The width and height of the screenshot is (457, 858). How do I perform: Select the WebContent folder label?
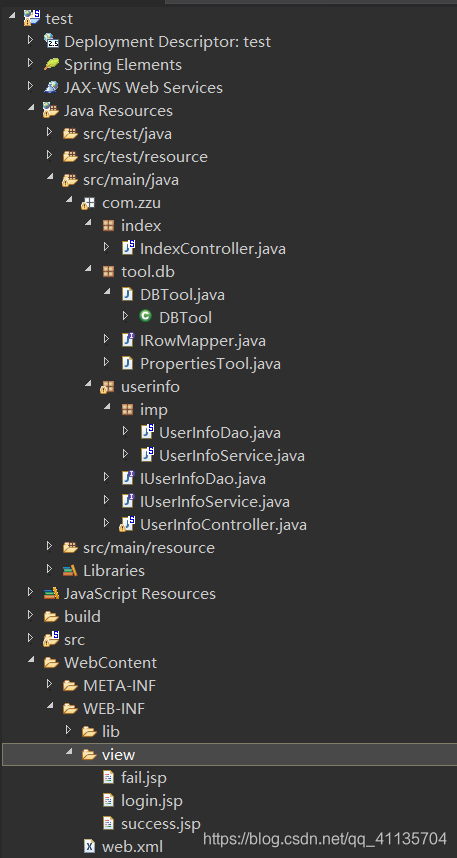pos(111,663)
